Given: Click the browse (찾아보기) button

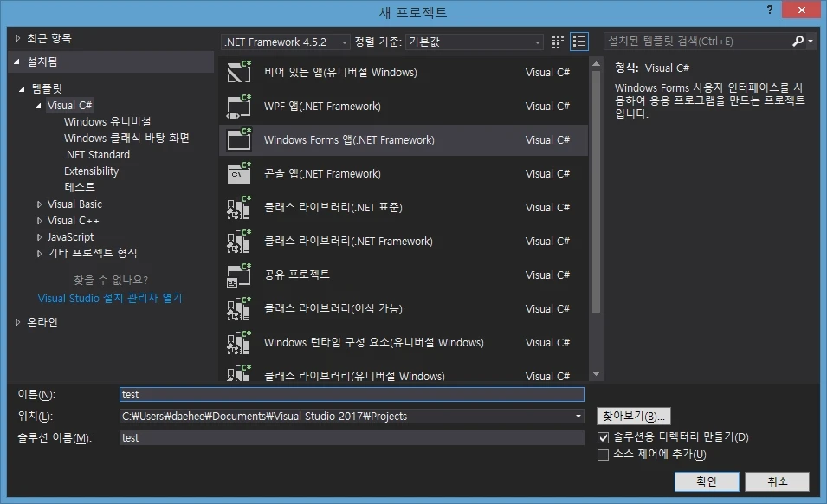Looking at the screenshot, I should pos(634,417).
